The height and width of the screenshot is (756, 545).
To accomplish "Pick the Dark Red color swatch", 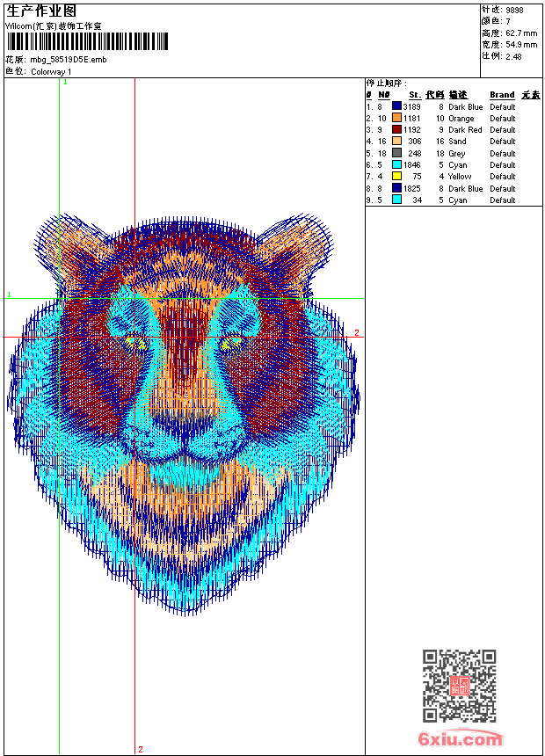I will click(396, 130).
